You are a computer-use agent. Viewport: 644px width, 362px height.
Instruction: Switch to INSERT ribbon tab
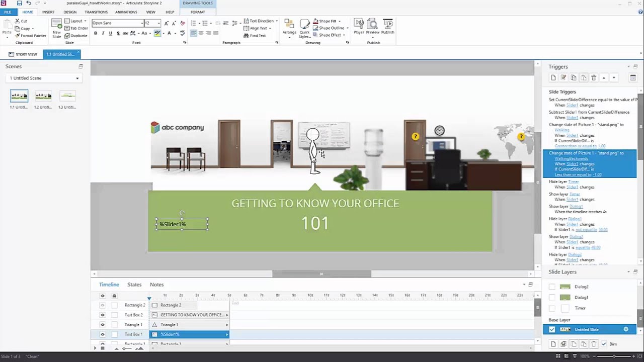tap(48, 12)
